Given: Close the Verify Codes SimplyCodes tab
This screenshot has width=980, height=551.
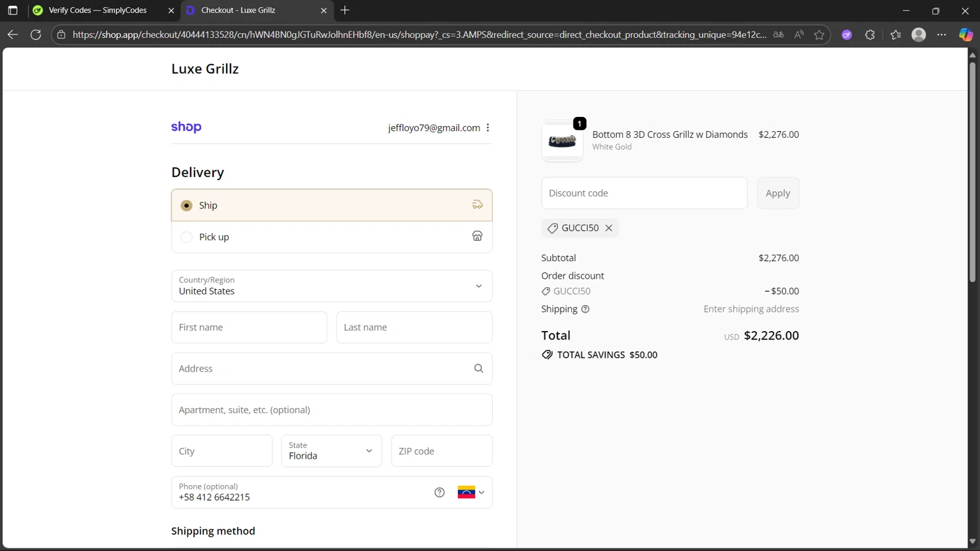Looking at the screenshot, I should [171, 10].
